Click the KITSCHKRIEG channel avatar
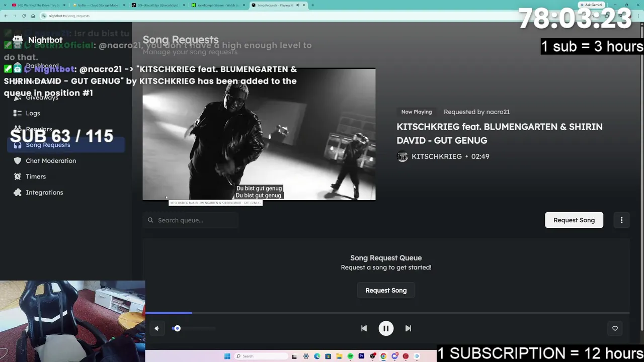The height and width of the screenshot is (362, 644). (402, 156)
